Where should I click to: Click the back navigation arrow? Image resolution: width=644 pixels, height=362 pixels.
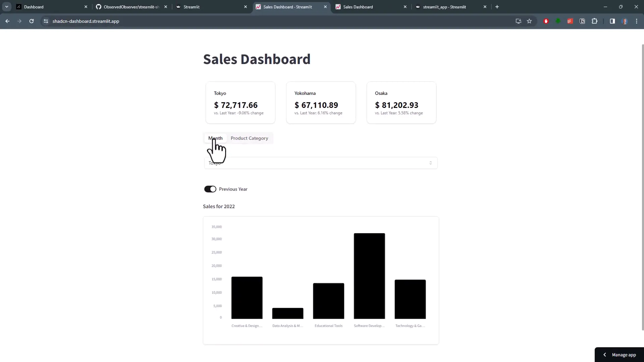(x=7, y=21)
